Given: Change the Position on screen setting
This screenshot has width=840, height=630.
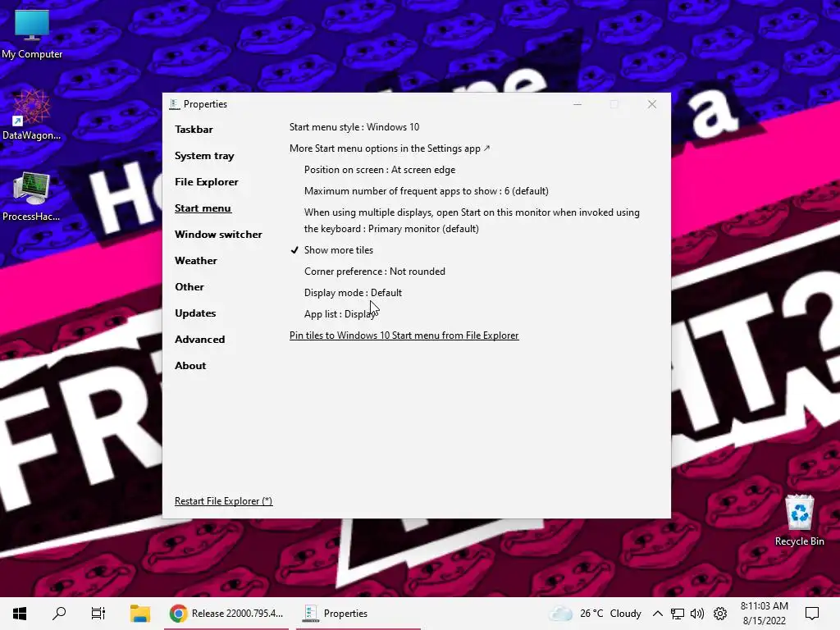Looking at the screenshot, I should click(380, 170).
